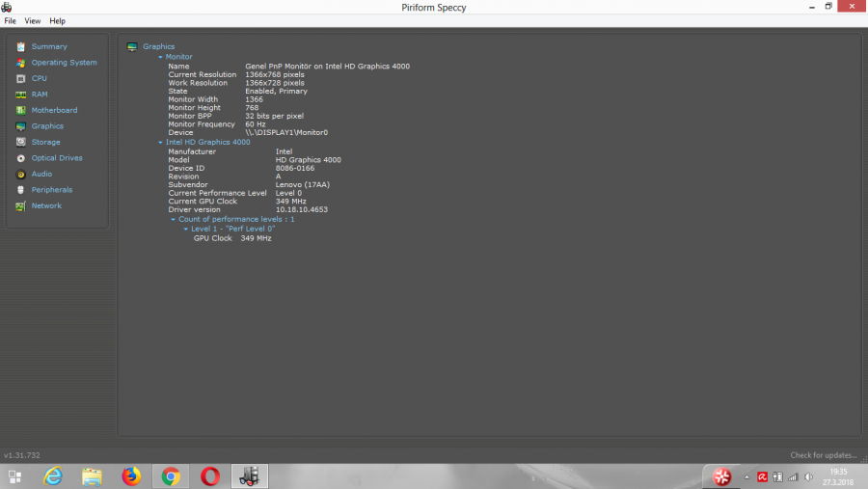Image resolution: width=868 pixels, height=489 pixels.
Task: Click the Optical Drives disc icon
Action: click(x=20, y=158)
